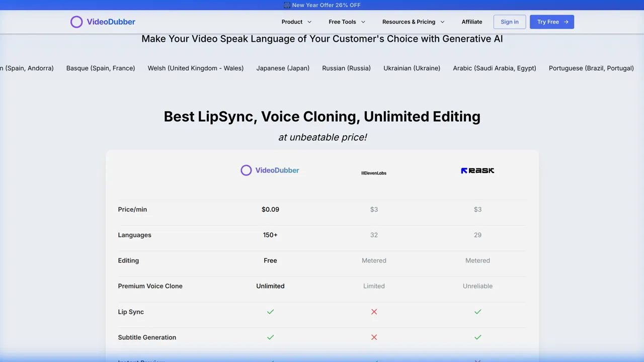
Task: Select the Russian (Russia) language option
Action: (x=346, y=68)
